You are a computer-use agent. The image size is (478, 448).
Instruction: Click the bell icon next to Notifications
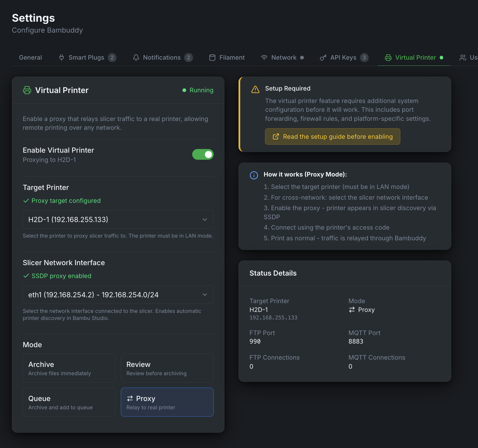click(136, 57)
